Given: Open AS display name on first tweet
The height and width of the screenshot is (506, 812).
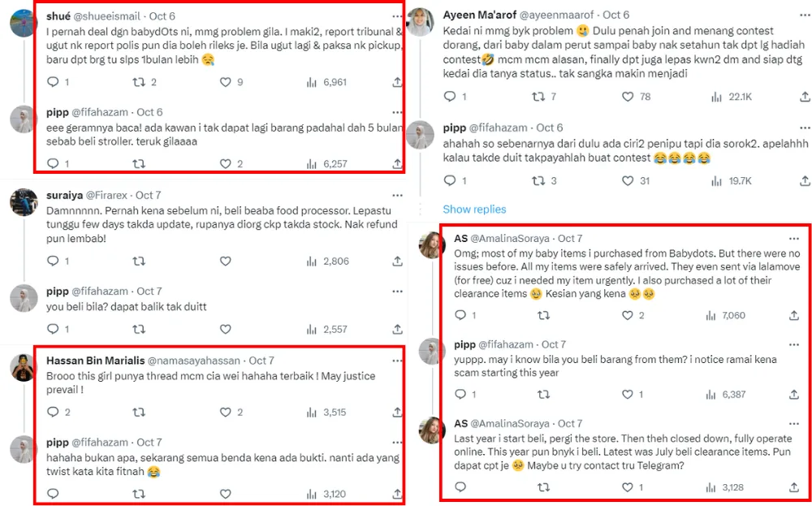Looking at the screenshot, I should coord(460,239).
